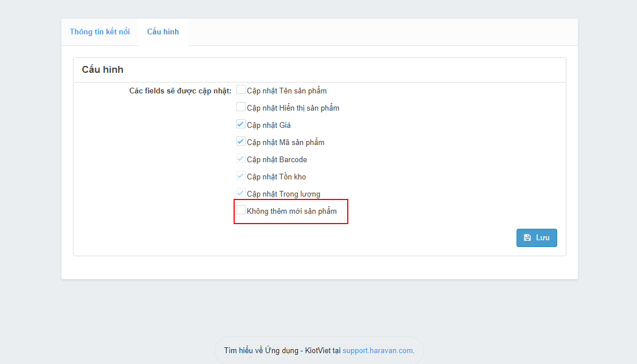Click the floppy disk save icon
The height and width of the screenshot is (364, 637).
527,238
